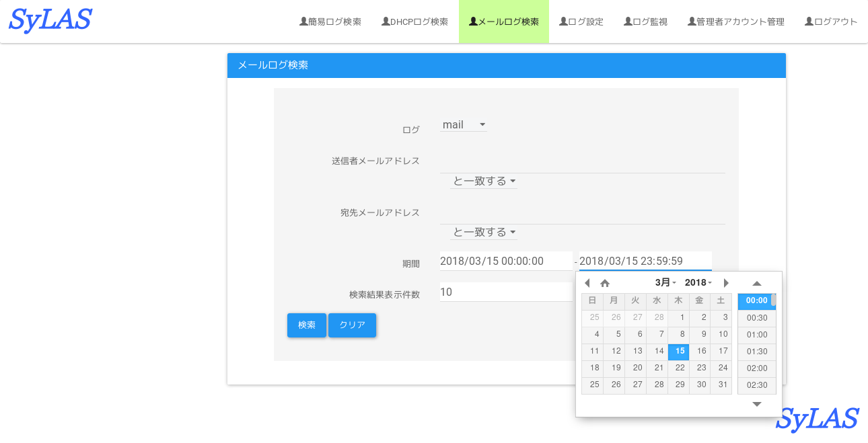Select March 11 in the calendar
868x443 pixels.
pyautogui.click(x=593, y=351)
